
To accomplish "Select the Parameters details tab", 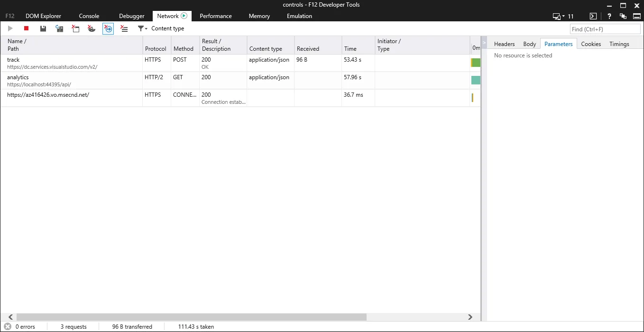I will (x=559, y=44).
